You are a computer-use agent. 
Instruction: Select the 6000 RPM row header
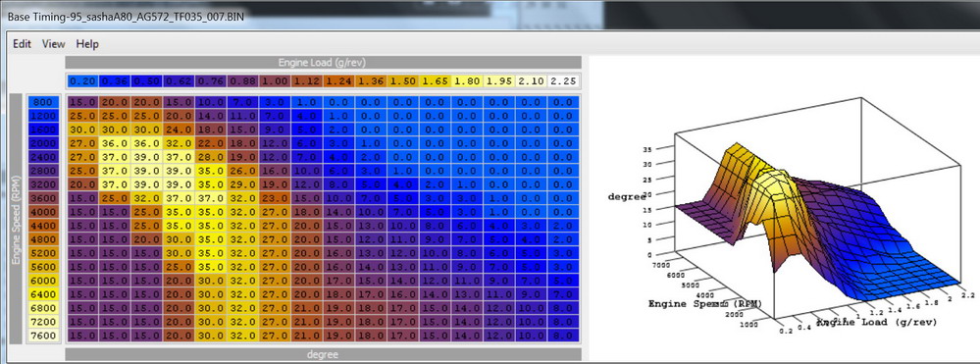(44, 281)
